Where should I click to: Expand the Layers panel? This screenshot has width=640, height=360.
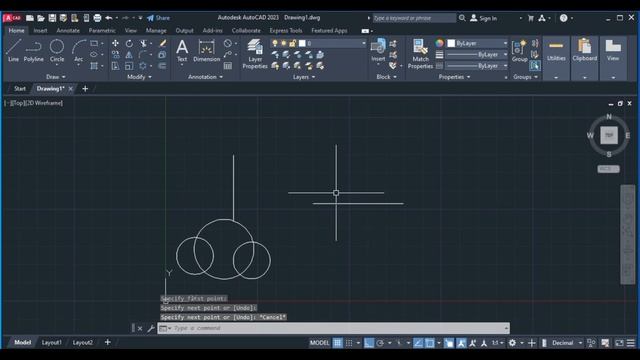click(x=304, y=77)
